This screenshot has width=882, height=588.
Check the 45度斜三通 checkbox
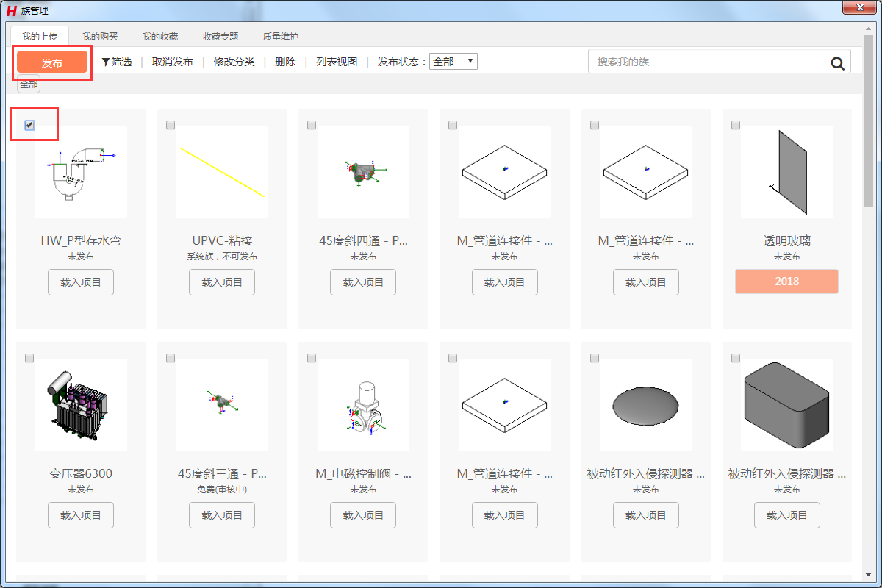point(171,358)
